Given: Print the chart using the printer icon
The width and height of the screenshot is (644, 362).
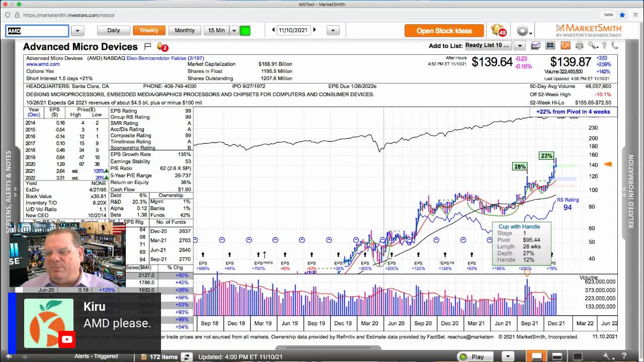Looking at the screenshot, I should coord(580,45).
